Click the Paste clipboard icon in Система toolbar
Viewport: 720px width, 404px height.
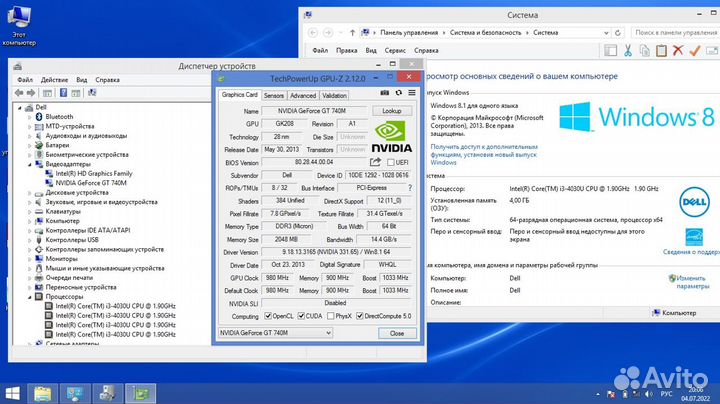tap(661, 50)
